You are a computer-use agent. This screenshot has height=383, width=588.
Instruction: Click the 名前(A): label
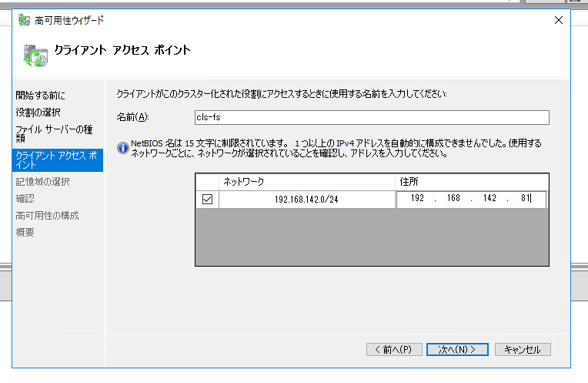[132, 117]
